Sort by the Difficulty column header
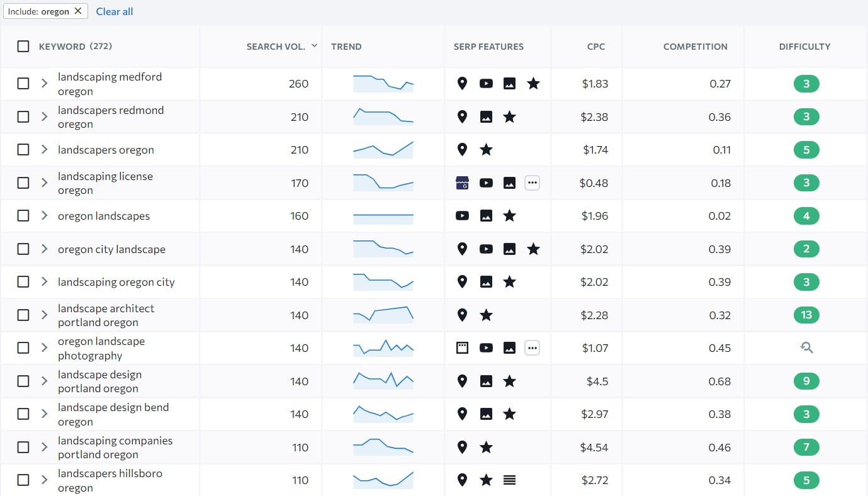This screenshot has width=868, height=496. point(804,47)
